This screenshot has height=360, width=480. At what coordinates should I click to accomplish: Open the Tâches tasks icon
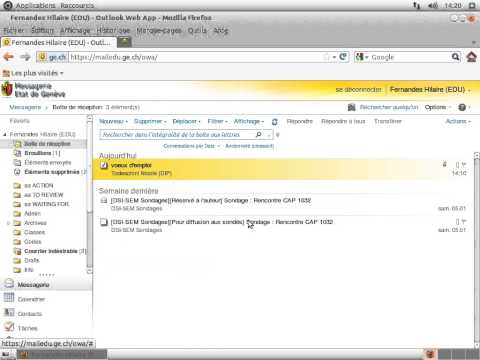9,327
